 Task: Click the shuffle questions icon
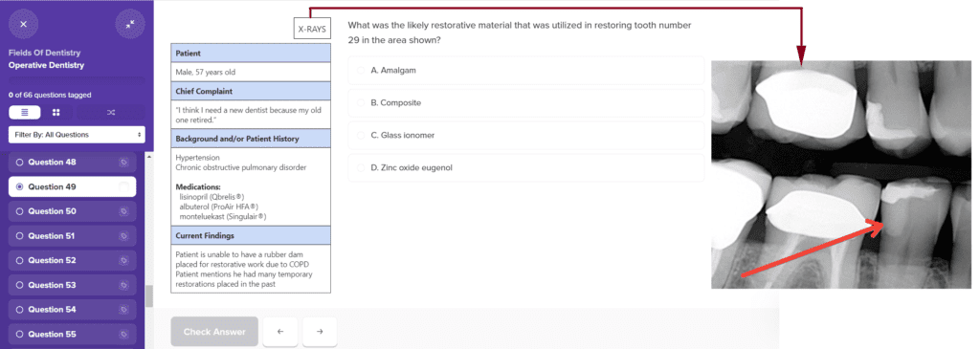click(111, 113)
